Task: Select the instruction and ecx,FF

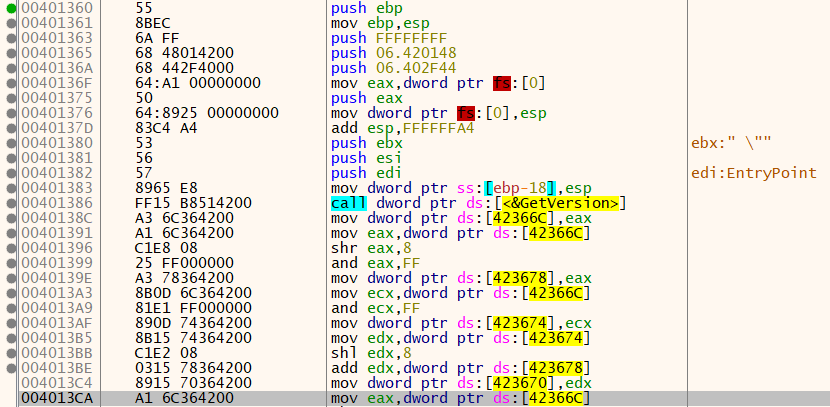Action: [376, 307]
